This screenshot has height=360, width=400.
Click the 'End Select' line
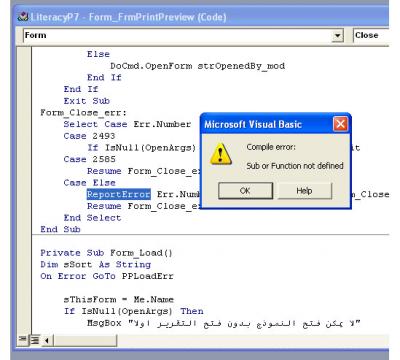point(92,218)
